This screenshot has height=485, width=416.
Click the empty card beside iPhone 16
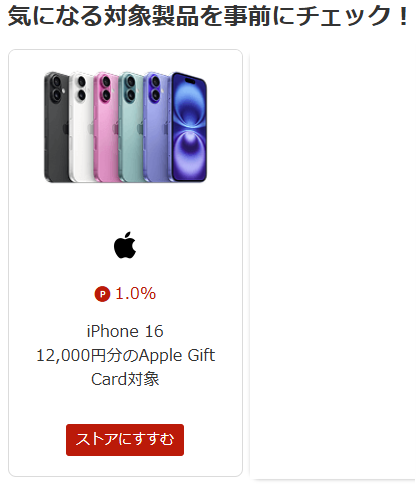(x=333, y=263)
